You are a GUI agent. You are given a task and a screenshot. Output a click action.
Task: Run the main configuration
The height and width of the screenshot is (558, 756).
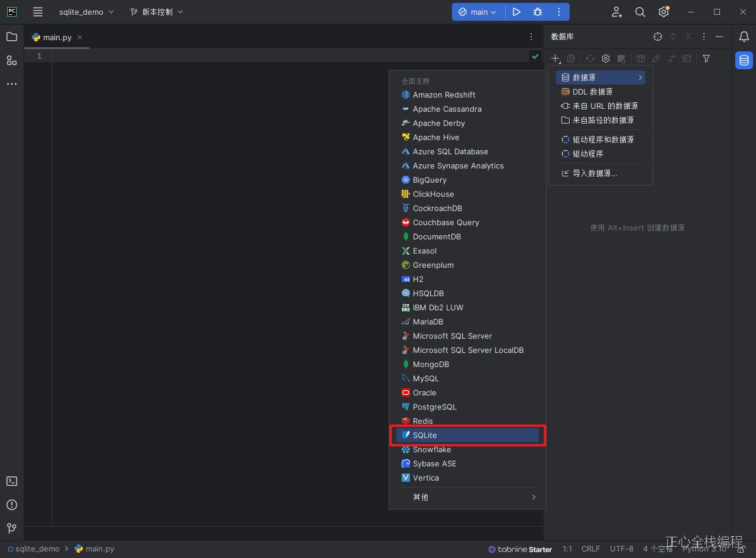point(516,12)
